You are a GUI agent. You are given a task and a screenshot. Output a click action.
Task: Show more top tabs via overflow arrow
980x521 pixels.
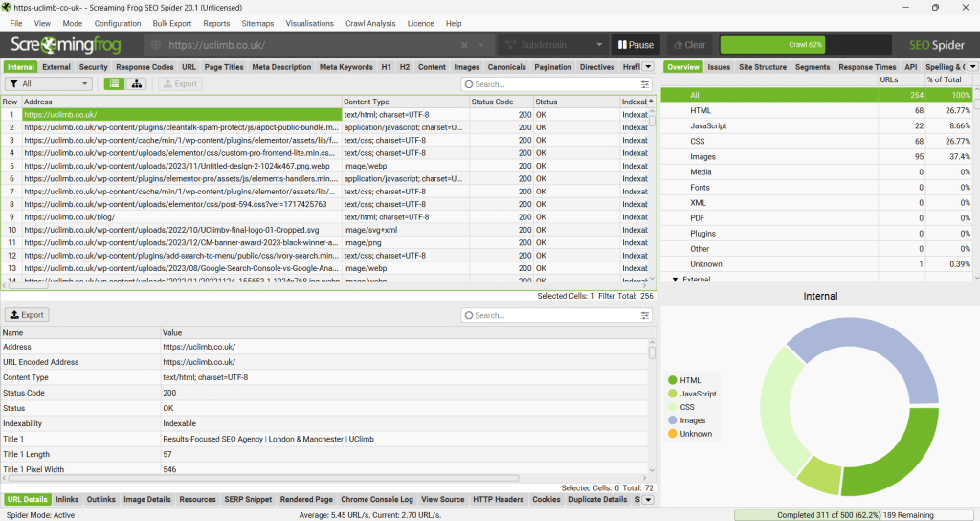tap(651, 67)
